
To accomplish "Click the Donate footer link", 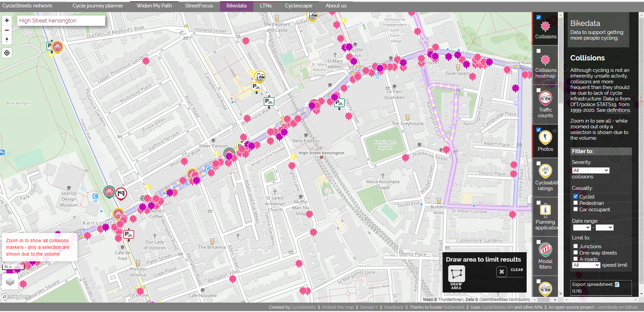I will pos(369,307).
